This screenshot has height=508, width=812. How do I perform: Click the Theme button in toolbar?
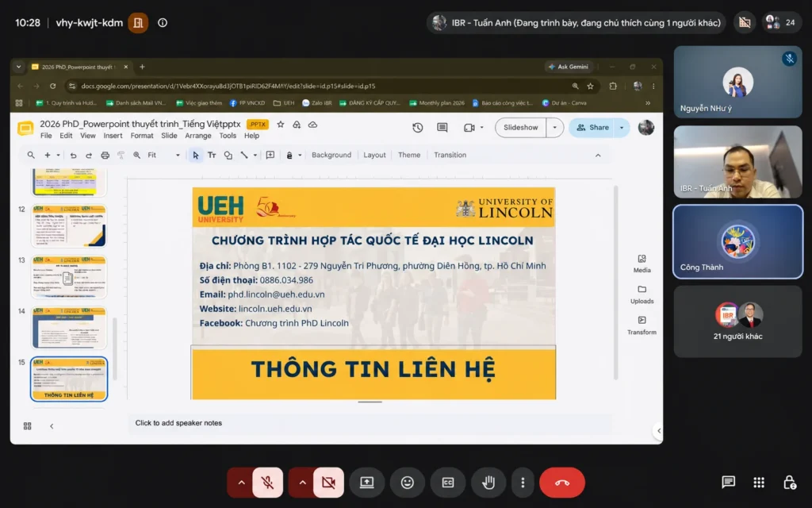409,155
